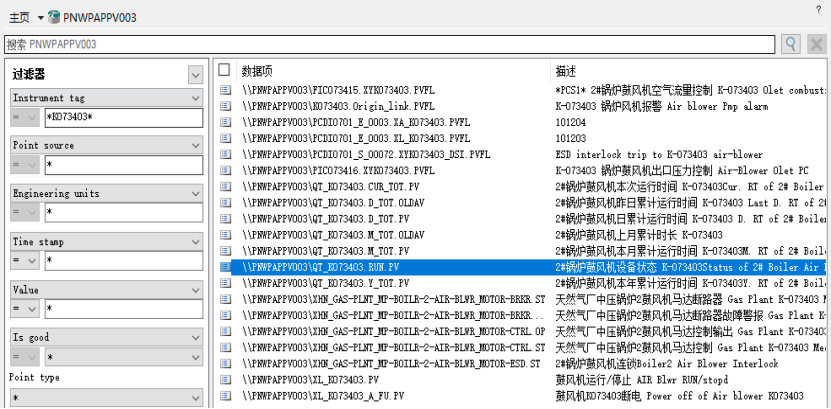Open the 主页 breadcrumb dropdown arrow
Viewport: 831px width, 409px height.
[41, 18]
